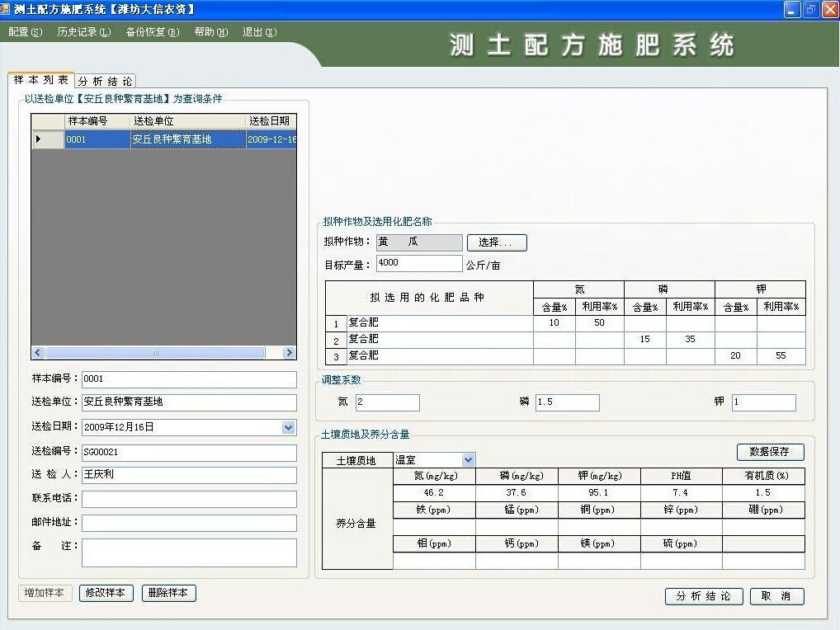Open the 备份恢复 menu
Screen dimensions: 840x630
(152, 32)
